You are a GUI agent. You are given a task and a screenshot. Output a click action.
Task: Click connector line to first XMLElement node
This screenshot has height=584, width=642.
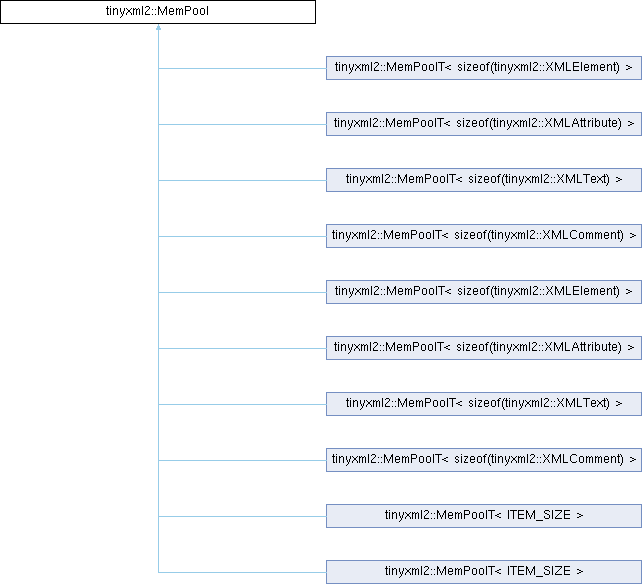coord(242,68)
